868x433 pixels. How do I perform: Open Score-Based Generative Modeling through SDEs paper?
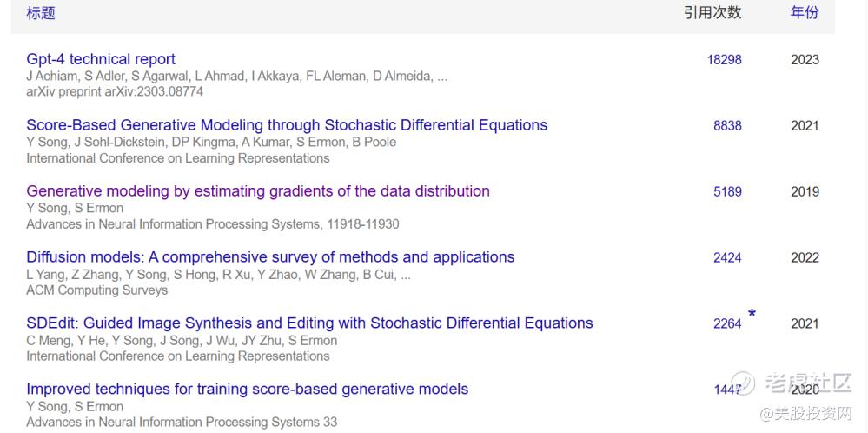point(287,125)
